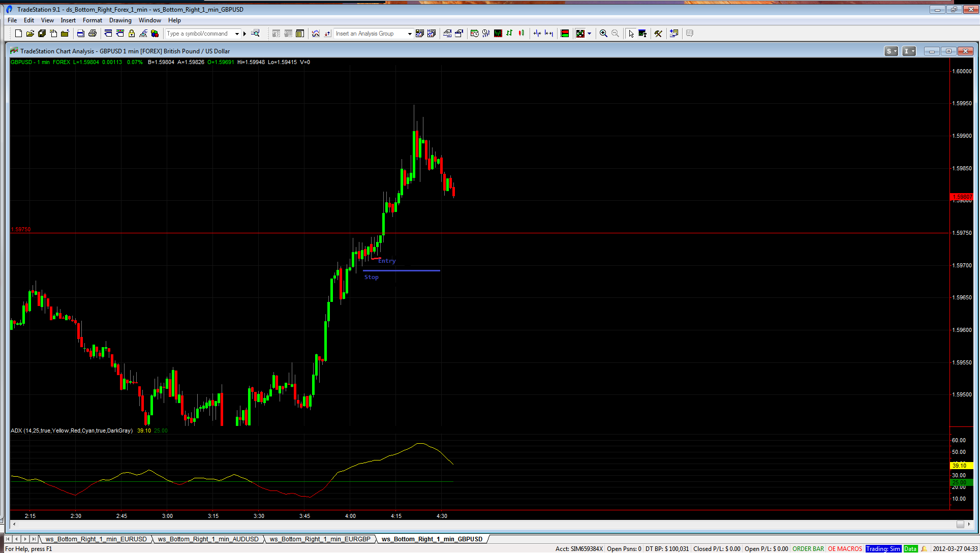The height and width of the screenshot is (553, 980).
Task: Click the notification bell in status bar
Action: tap(924, 549)
